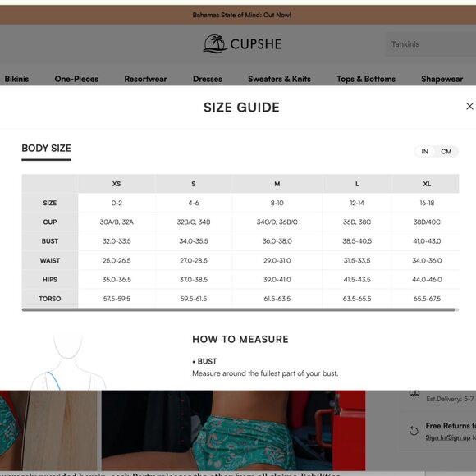Click the 25.0-26.5 waist cell
The width and height of the screenshot is (476, 476).
(117, 260)
